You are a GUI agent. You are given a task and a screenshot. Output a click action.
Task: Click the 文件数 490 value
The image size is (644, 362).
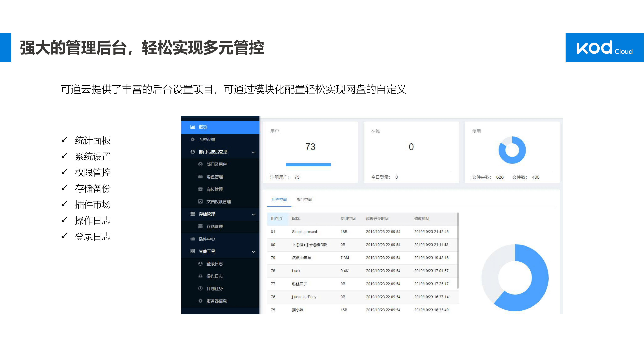point(535,177)
